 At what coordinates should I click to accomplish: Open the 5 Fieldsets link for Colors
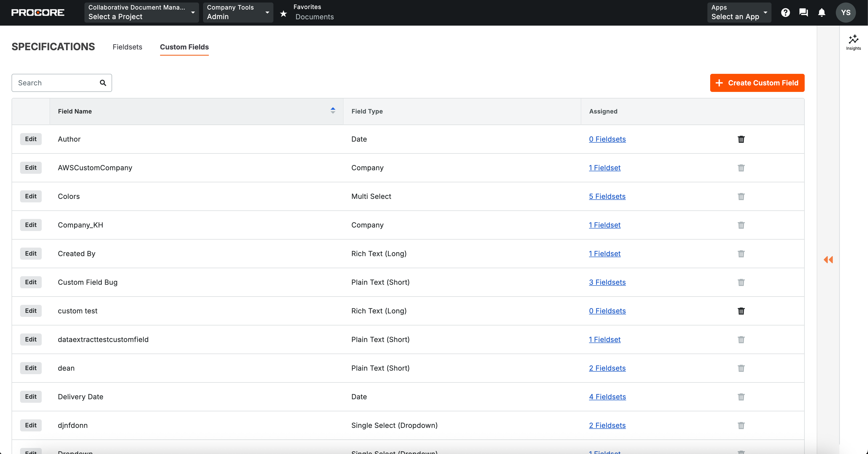tap(607, 196)
